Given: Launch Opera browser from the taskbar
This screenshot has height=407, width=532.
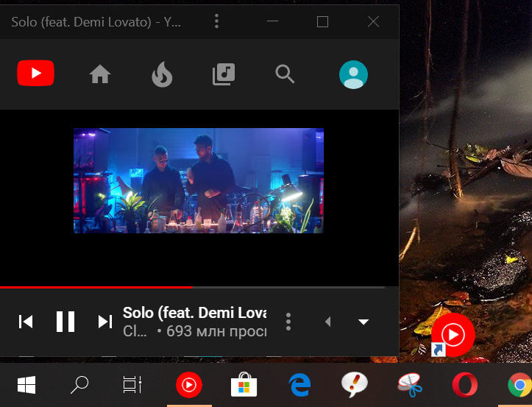Looking at the screenshot, I should tap(465, 385).
